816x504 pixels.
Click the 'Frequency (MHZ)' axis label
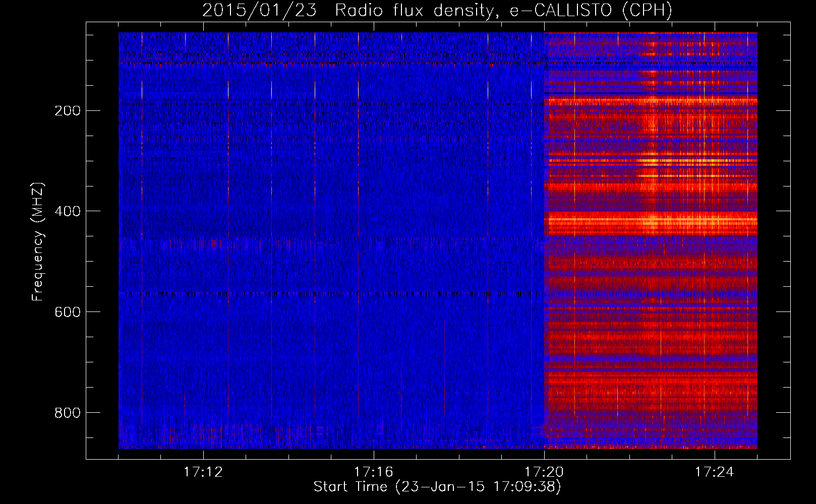(38, 242)
